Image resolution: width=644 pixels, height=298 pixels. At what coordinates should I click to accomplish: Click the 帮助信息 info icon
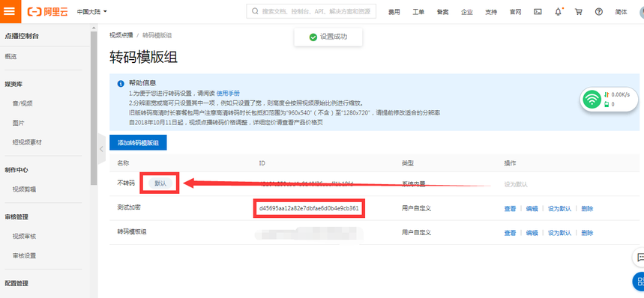(x=121, y=84)
